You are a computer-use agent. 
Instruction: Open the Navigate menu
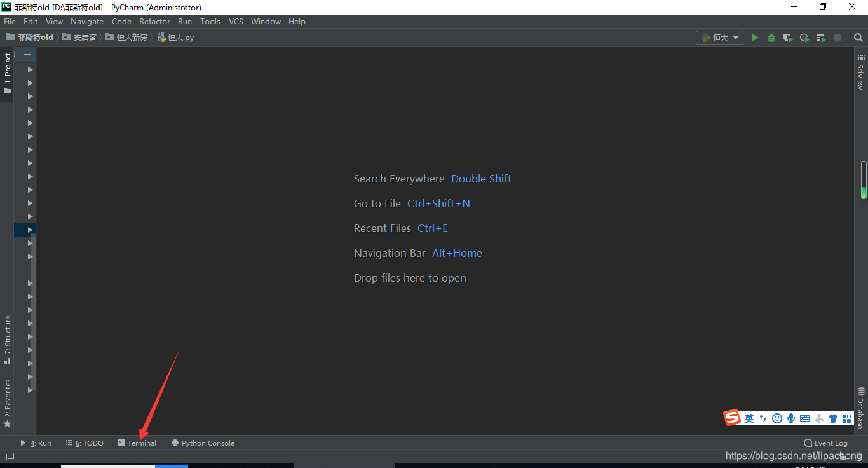87,22
